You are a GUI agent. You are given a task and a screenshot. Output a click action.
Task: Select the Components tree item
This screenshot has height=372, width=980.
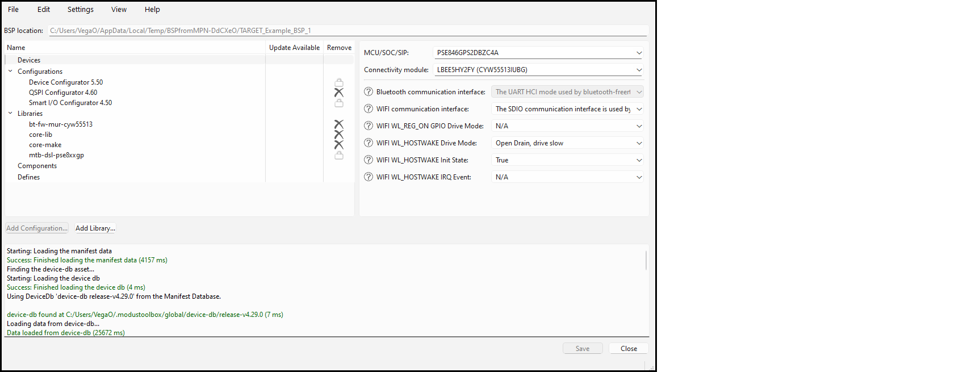37,166
